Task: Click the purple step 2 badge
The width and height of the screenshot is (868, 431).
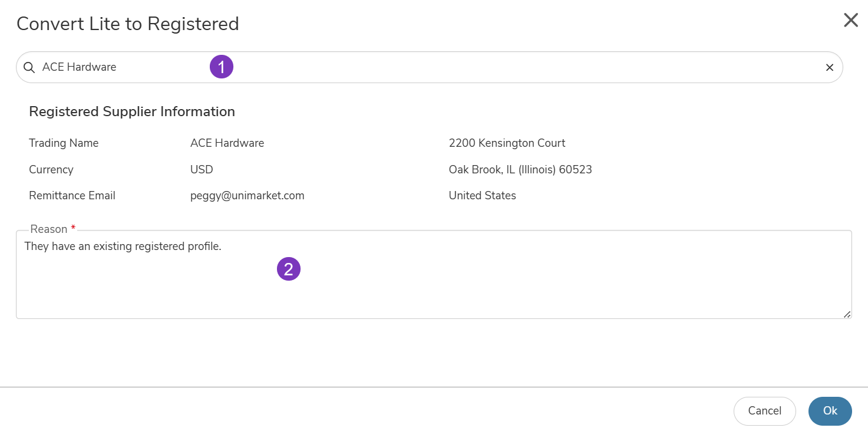Action: point(289,269)
